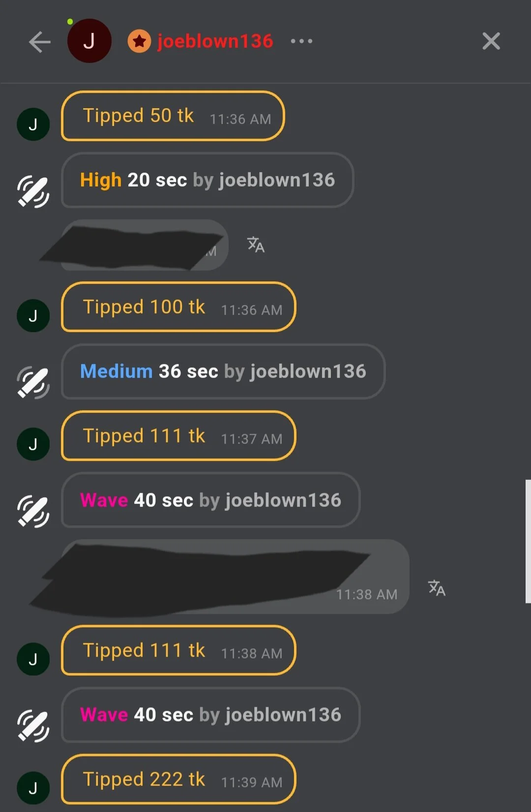Select the Tipped 222 tk message

click(178, 780)
